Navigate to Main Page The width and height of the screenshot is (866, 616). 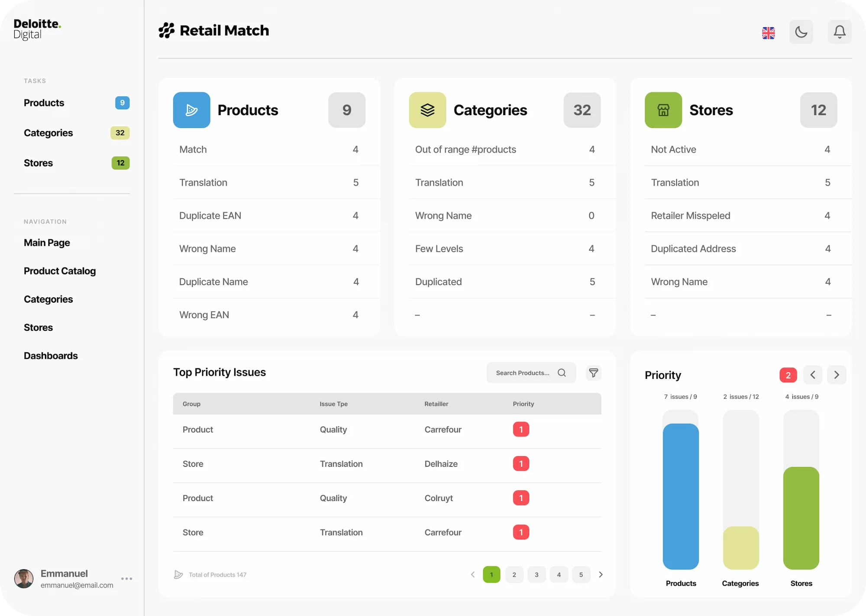(47, 243)
